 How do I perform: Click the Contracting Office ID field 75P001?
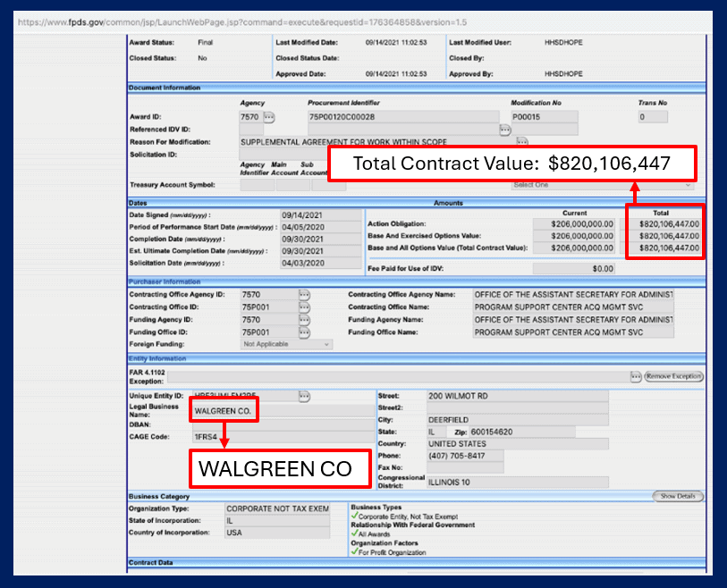[x=269, y=307]
